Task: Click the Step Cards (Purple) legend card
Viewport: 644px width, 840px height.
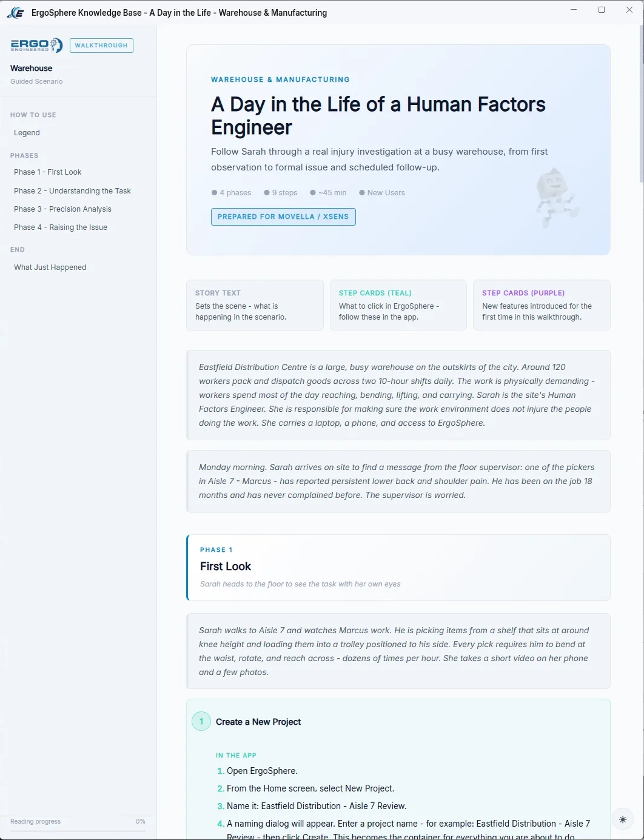Action: [x=542, y=305]
